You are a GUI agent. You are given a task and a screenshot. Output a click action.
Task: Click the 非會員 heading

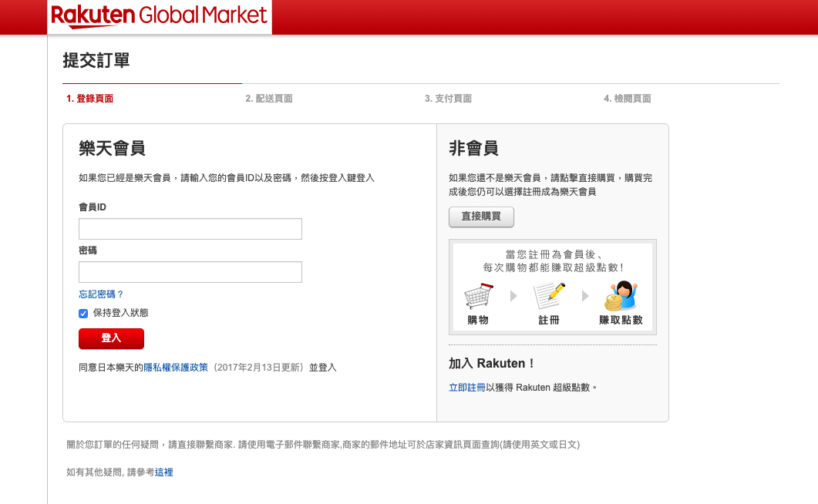(473, 149)
